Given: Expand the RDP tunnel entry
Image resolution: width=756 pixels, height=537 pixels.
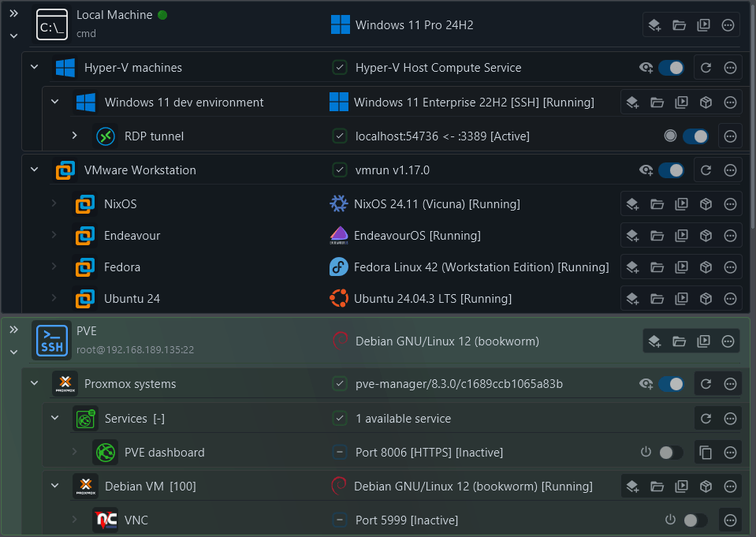Looking at the screenshot, I should [75, 136].
